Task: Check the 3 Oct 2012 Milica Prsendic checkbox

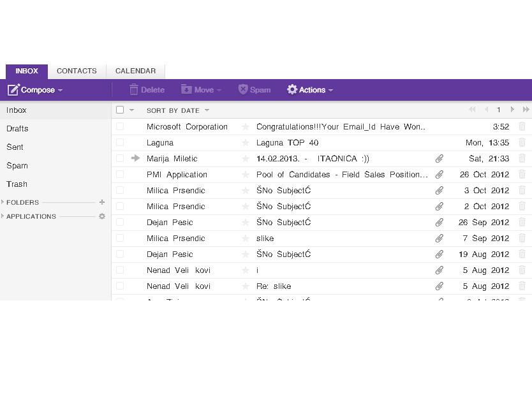Action: coord(120,190)
